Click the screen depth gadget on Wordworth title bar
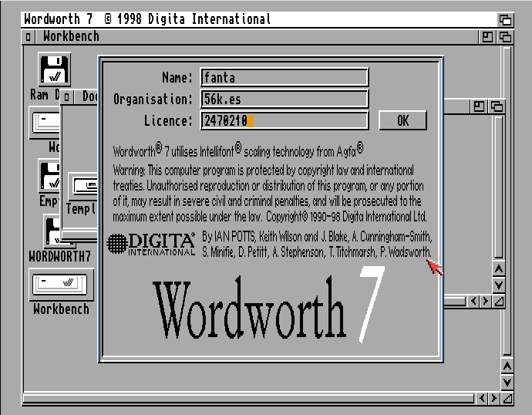Image resolution: width=532 pixels, height=415 pixels. (x=505, y=19)
